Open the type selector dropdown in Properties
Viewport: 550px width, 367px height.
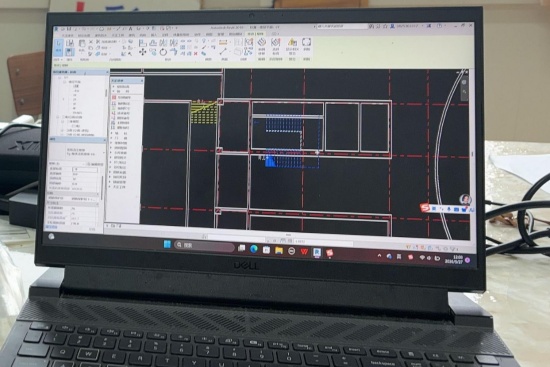point(103,152)
